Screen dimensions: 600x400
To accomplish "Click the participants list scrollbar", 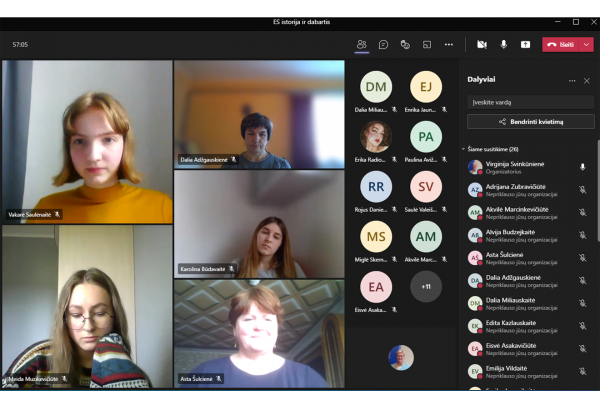I will tap(598, 190).
